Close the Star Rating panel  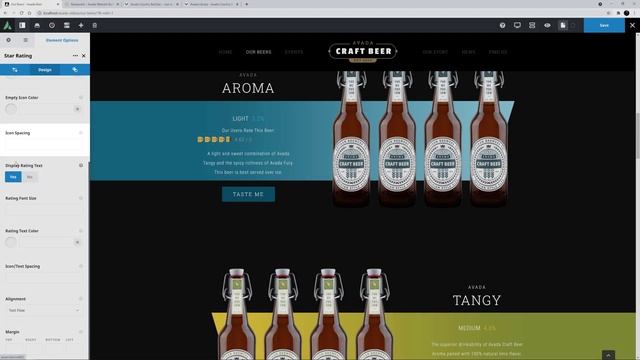pos(84,56)
